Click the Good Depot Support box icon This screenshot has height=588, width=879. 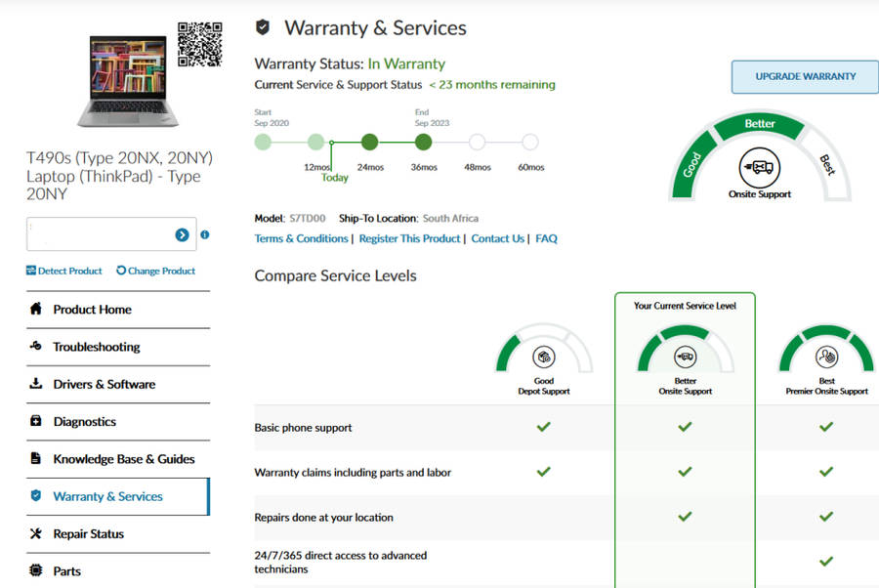[x=544, y=357]
